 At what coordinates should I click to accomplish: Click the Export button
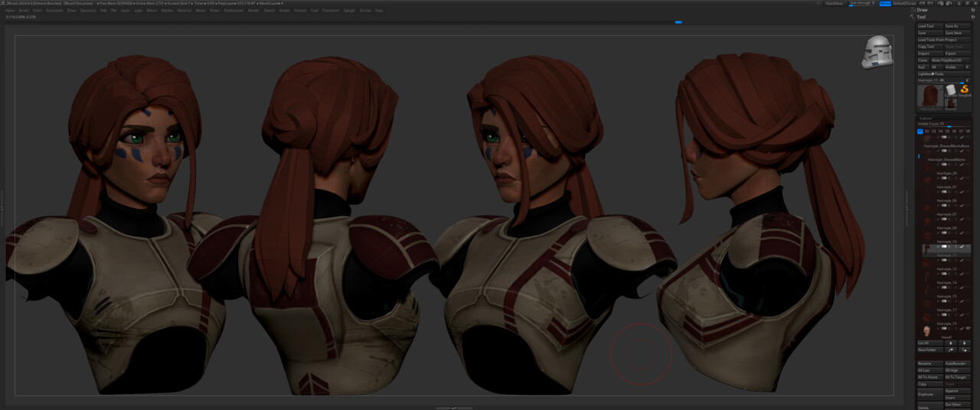(957, 54)
